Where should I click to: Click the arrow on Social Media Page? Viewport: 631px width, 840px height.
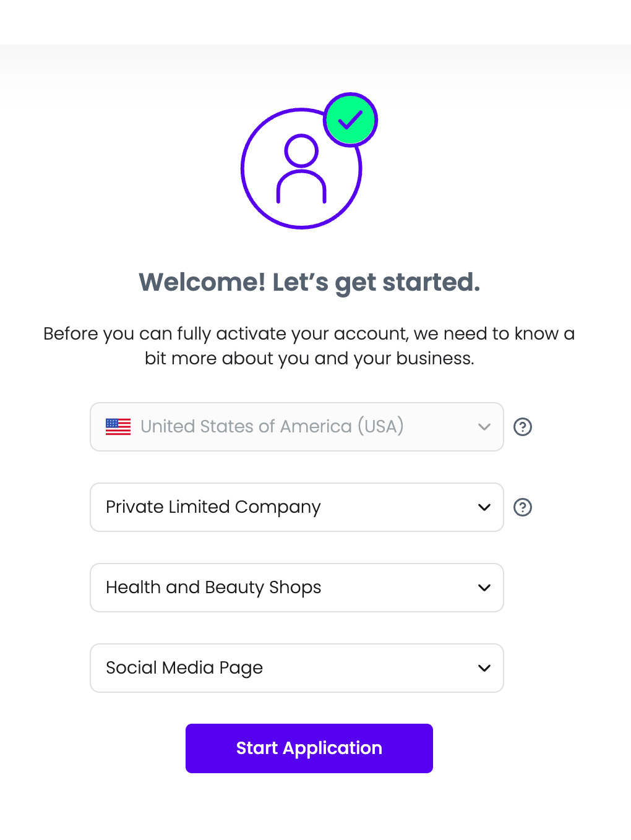[484, 668]
